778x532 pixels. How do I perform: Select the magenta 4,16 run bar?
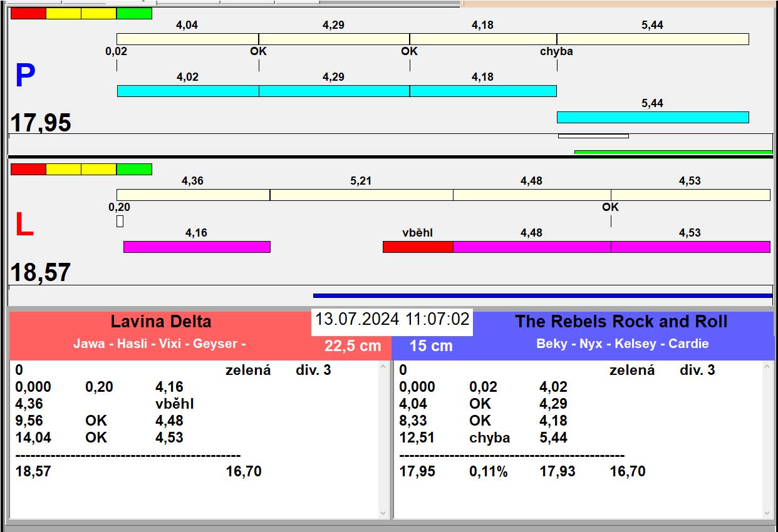[x=197, y=247]
